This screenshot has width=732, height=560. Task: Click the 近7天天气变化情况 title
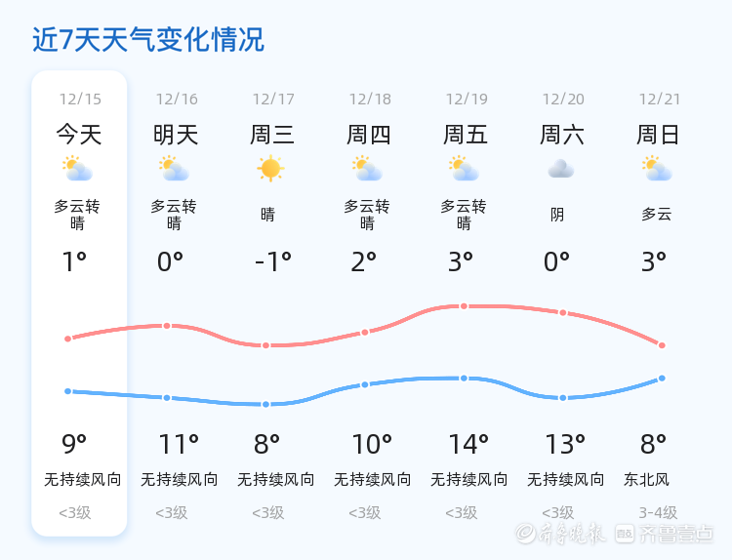click(x=148, y=40)
